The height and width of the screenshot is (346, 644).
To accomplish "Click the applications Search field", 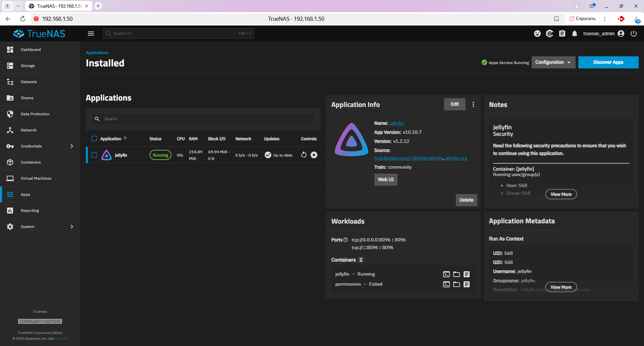I will [208, 119].
